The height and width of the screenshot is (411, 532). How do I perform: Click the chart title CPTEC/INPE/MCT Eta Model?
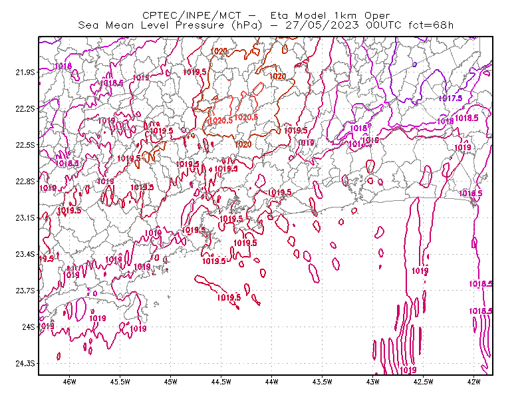(x=266, y=15)
